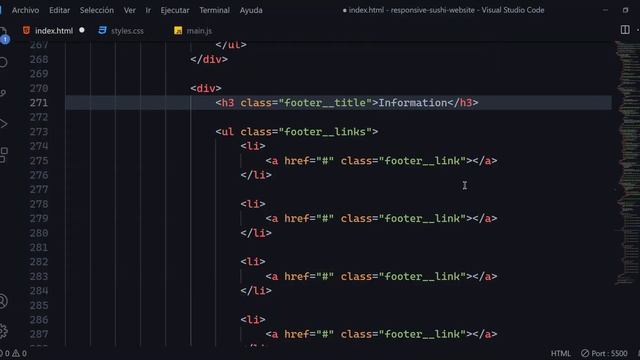Click the "footer__title" class value
This screenshot has height=360, width=640.
[325, 103]
